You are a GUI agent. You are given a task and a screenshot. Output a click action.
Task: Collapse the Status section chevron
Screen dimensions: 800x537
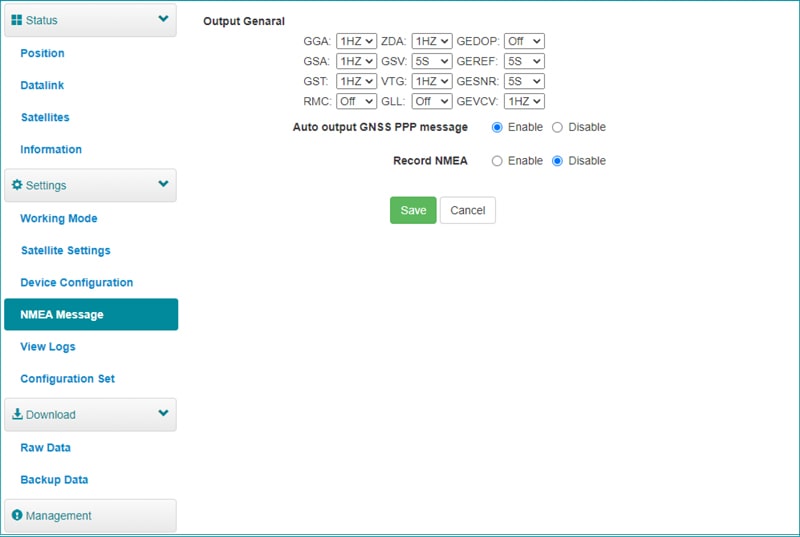[x=163, y=19]
